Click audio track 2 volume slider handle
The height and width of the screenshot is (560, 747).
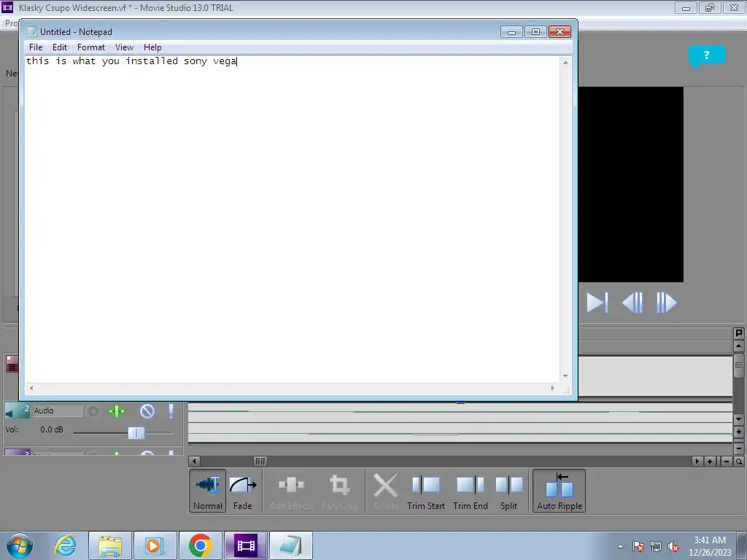[x=136, y=433]
